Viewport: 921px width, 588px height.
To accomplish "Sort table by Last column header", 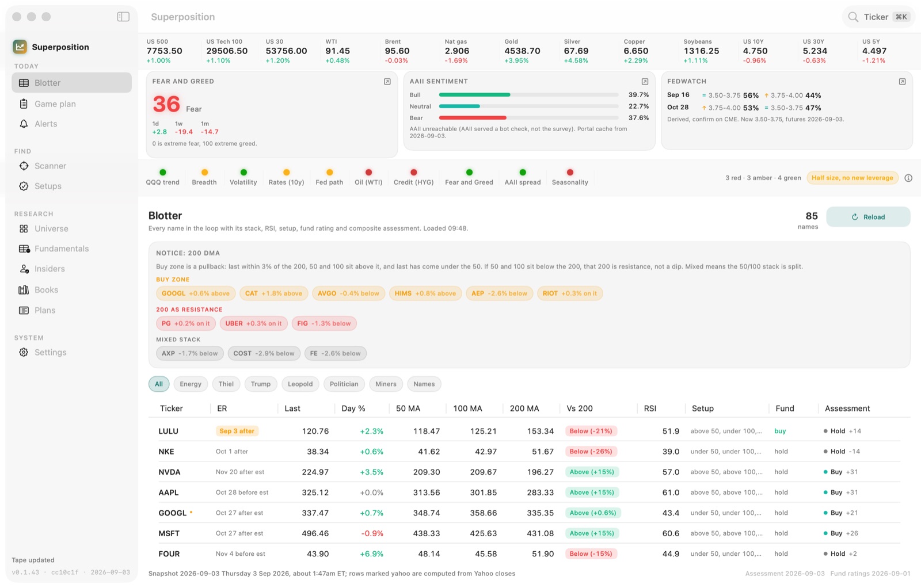I will click(292, 408).
